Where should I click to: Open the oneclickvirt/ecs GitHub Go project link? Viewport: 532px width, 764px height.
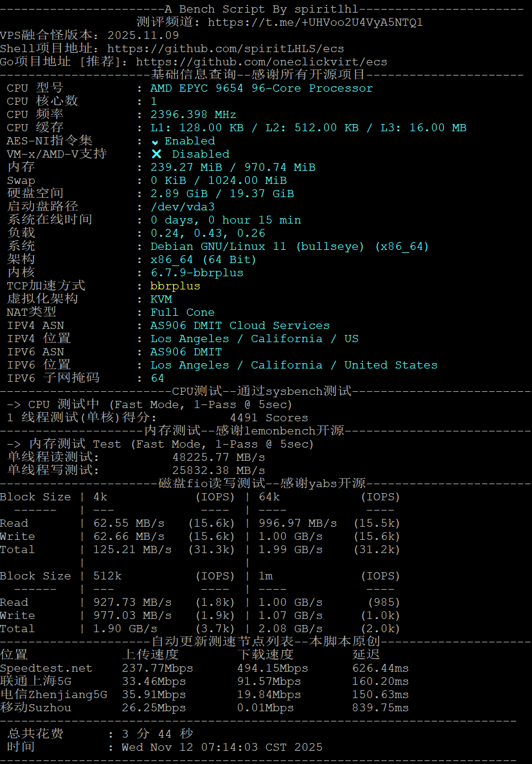261,62
